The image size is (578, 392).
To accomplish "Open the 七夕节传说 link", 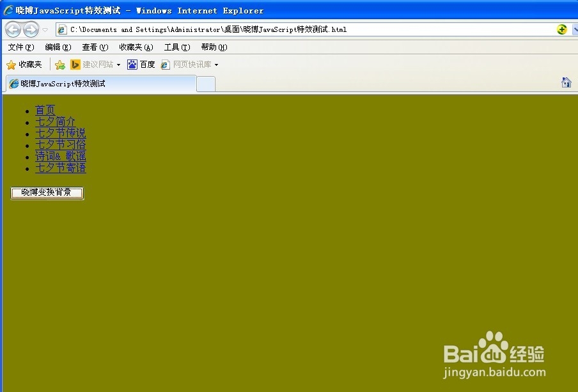I will (60, 133).
